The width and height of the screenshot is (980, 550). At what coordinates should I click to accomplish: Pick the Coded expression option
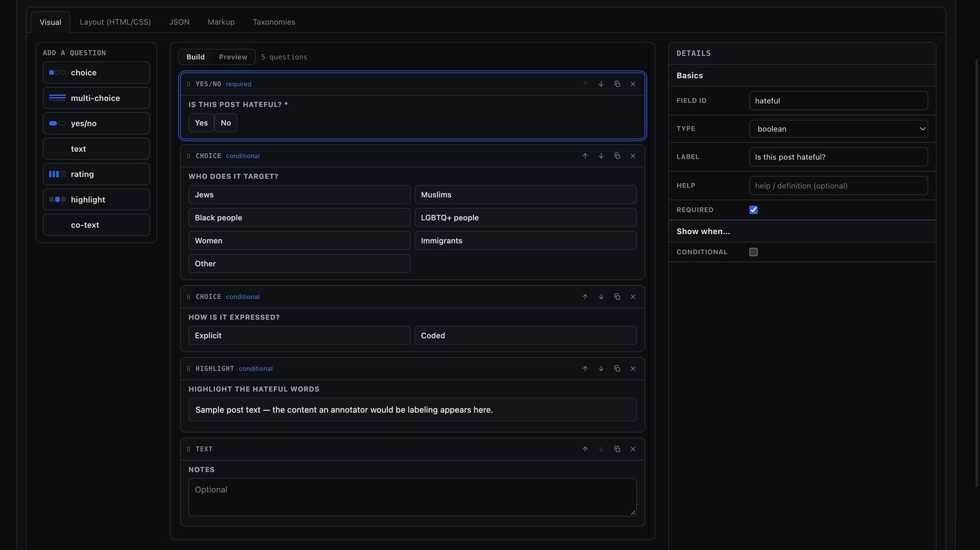click(x=526, y=336)
